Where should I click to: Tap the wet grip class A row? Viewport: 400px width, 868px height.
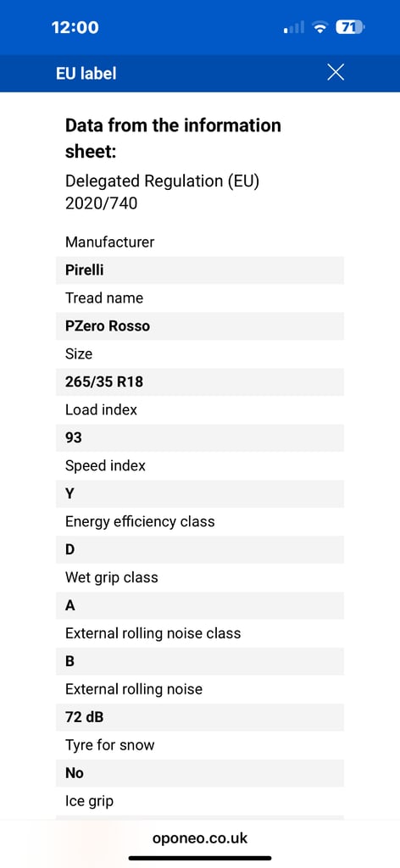(200, 605)
